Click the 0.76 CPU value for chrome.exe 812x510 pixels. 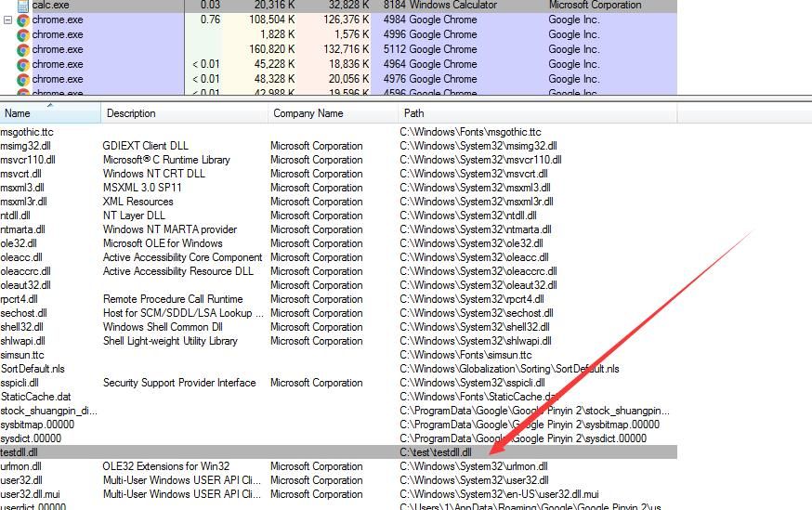pyautogui.click(x=210, y=20)
